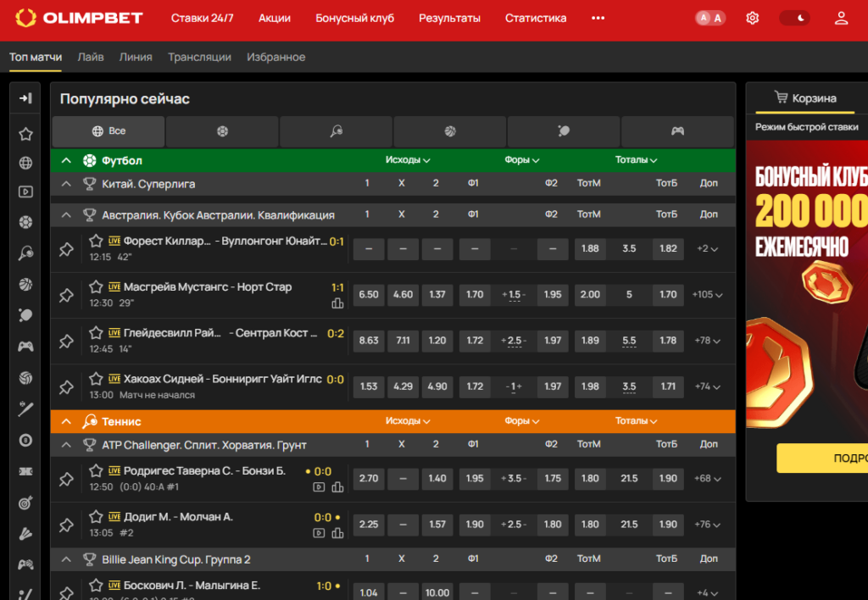Filter popular matches by basketball icon tab
The width and height of the screenshot is (868, 600).
[450, 131]
